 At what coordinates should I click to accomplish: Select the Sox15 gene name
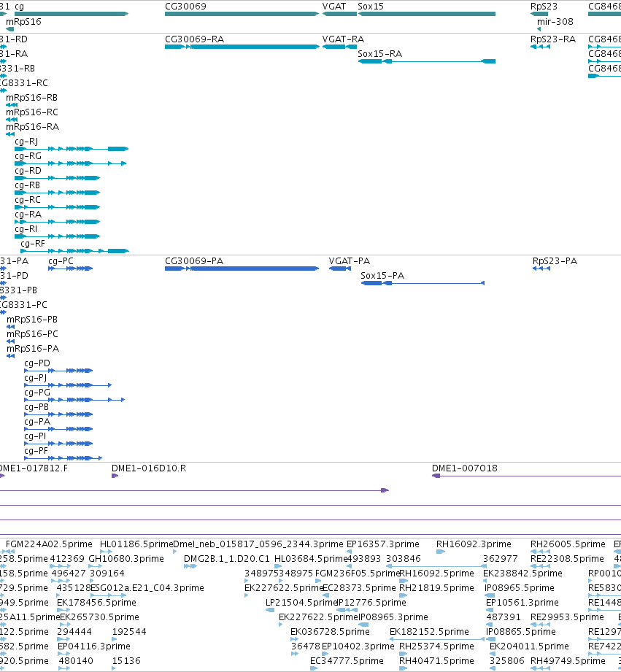pos(371,7)
